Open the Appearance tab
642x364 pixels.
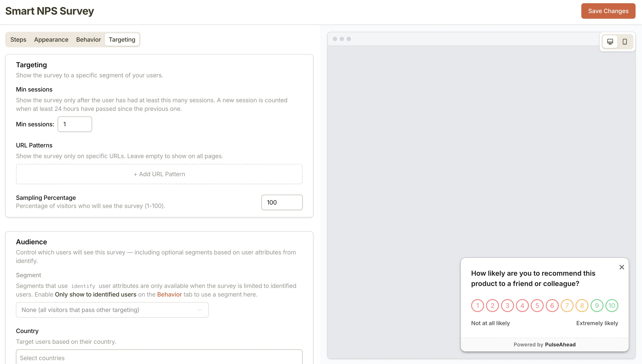51,39
